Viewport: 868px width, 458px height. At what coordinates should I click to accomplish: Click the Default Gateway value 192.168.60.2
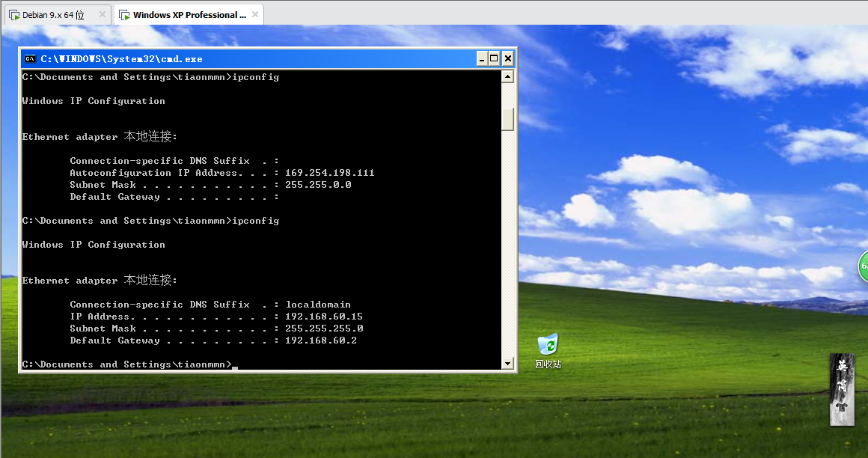pos(321,340)
